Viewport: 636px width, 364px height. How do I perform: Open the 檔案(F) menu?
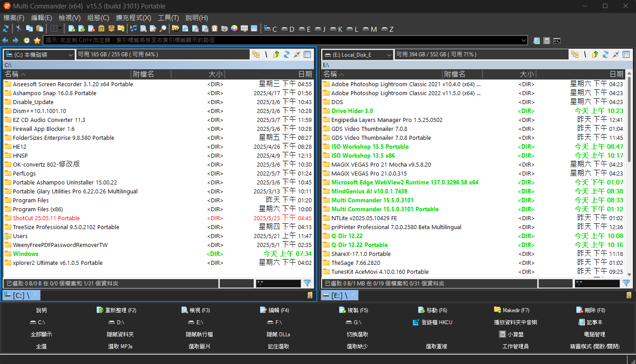14,18
